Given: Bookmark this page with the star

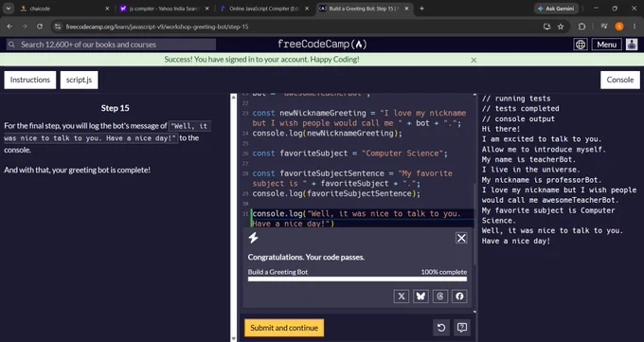Looking at the screenshot, I should 561,27.
